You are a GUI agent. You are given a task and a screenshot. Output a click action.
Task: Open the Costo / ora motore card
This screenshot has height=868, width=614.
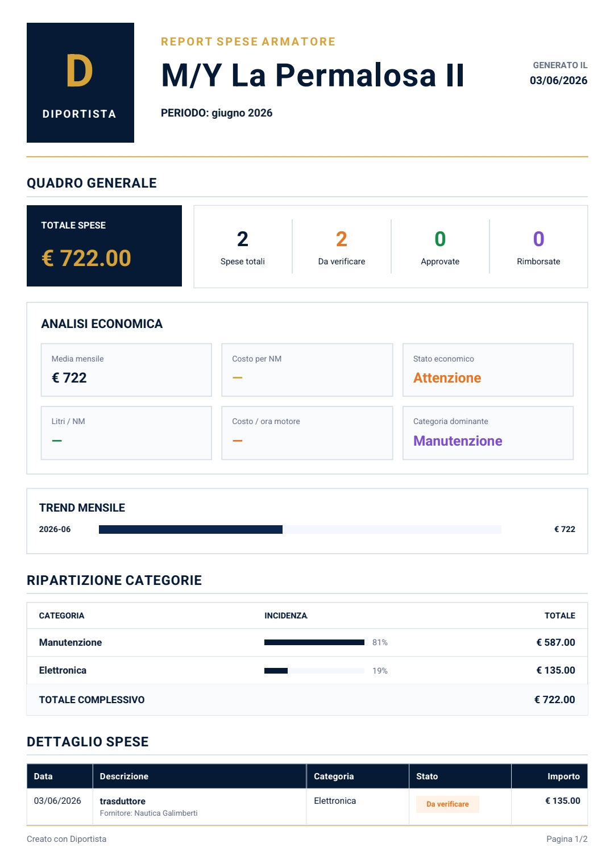click(x=307, y=433)
